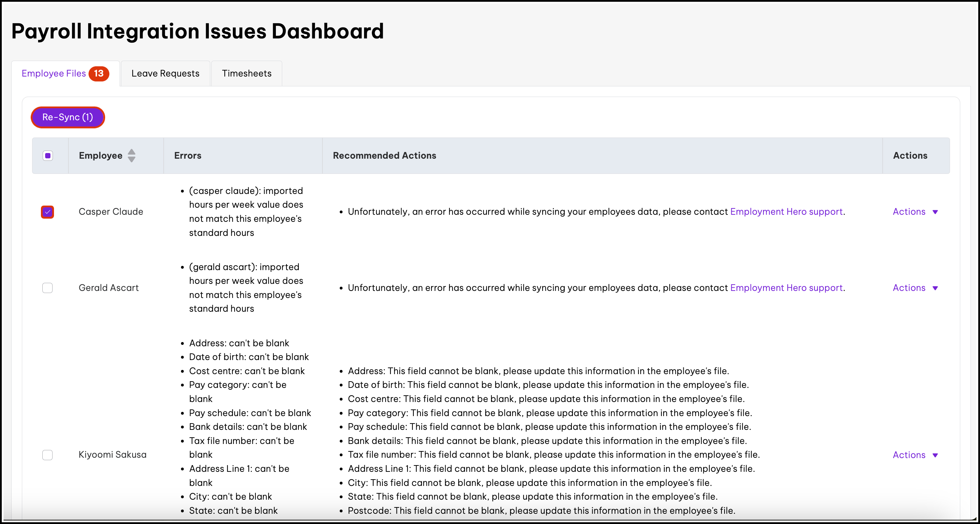Screen dimensions: 980x524
Task: Select the Gerald Ascart row checkbox
Action: click(48, 288)
